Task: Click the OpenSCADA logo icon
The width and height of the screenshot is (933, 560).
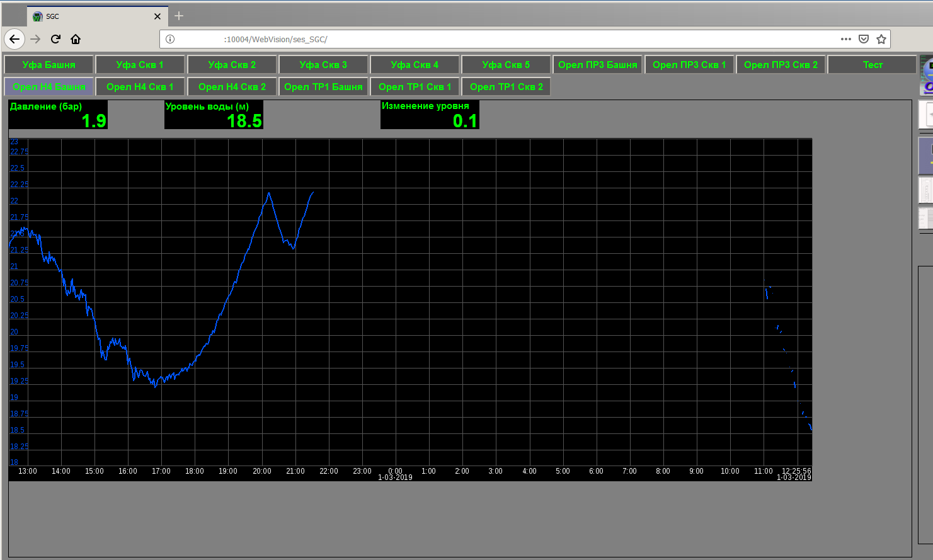Action: tap(926, 76)
